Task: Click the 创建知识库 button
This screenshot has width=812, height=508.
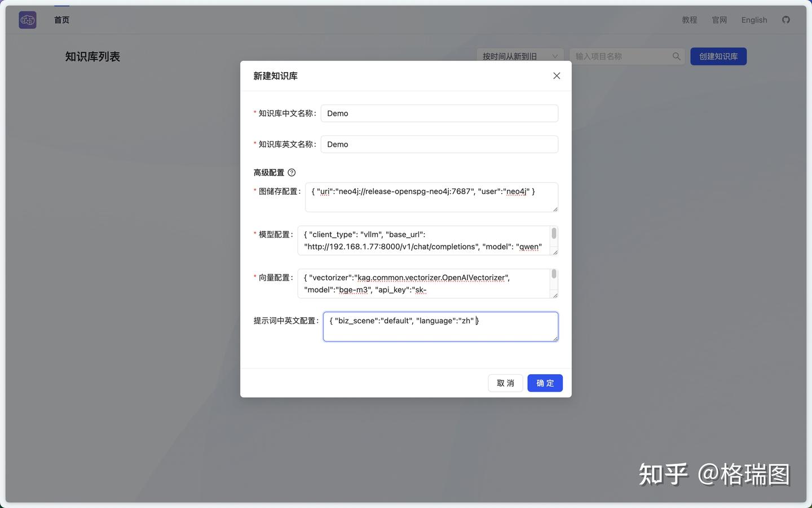Action: tap(718, 56)
